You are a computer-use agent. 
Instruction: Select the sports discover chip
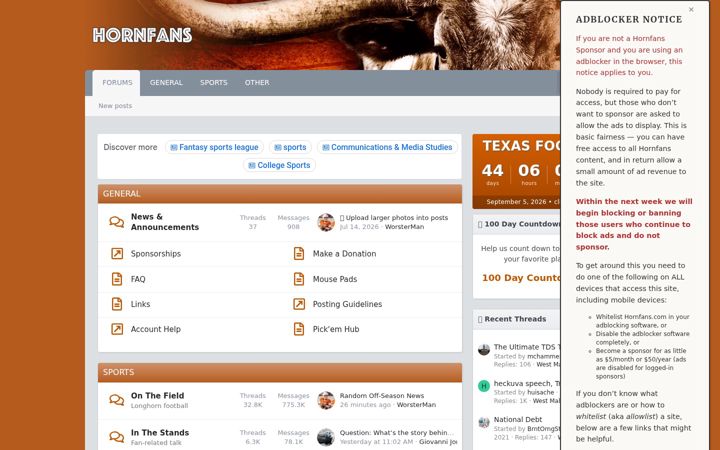click(x=290, y=147)
